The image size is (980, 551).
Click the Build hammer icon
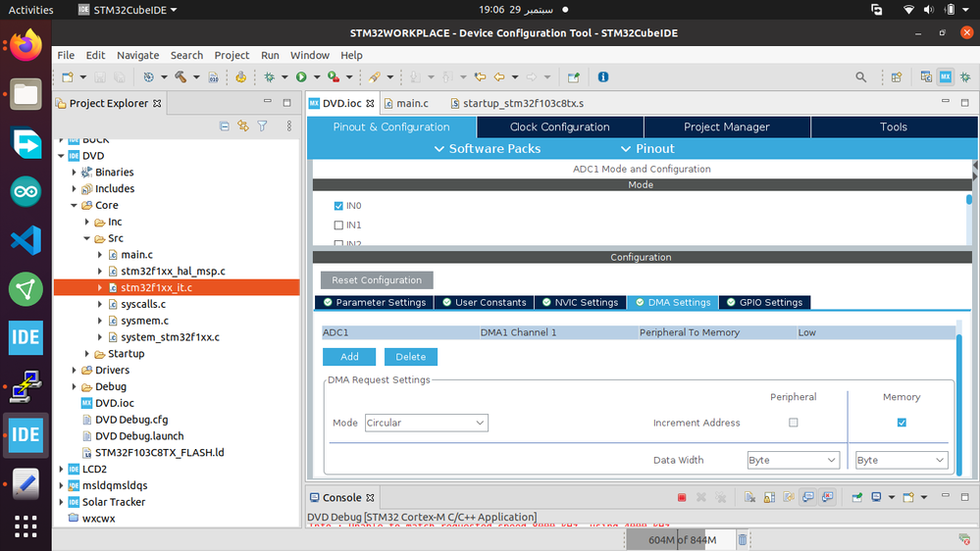(x=181, y=76)
